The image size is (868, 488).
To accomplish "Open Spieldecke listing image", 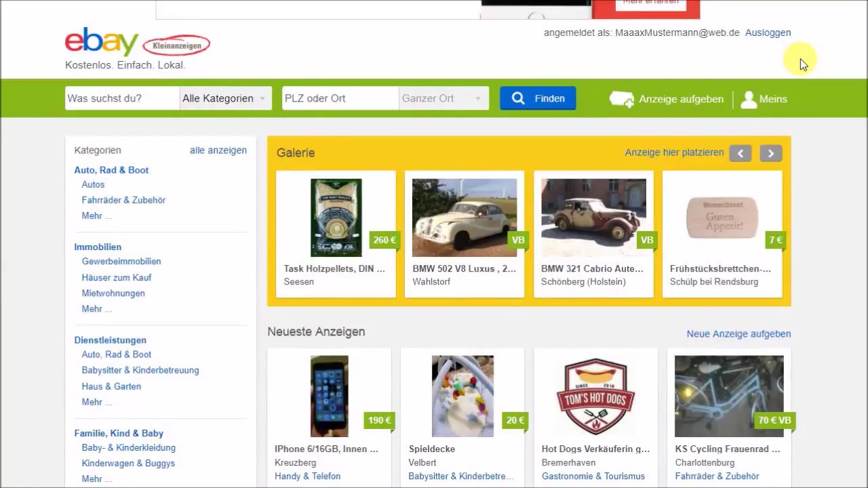I will point(462,396).
